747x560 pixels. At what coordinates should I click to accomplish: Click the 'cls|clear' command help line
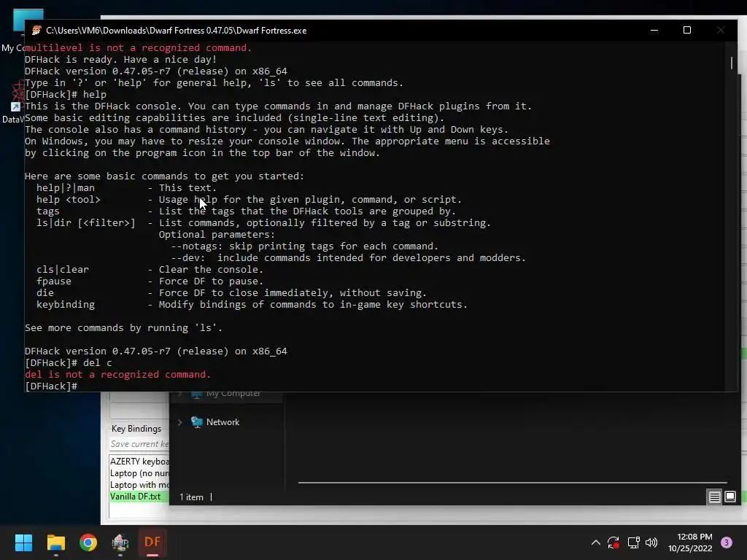pyautogui.click(x=150, y=270)
